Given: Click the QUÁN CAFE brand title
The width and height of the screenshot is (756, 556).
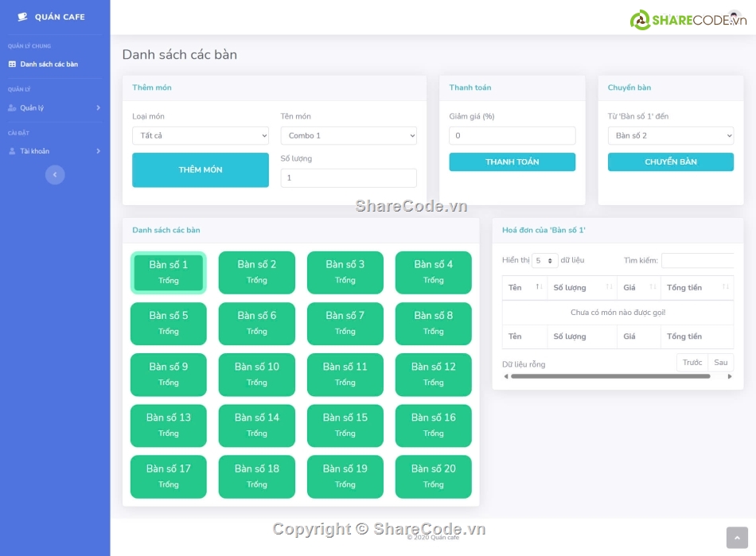Looking at the screenshot, I should 60,17.
